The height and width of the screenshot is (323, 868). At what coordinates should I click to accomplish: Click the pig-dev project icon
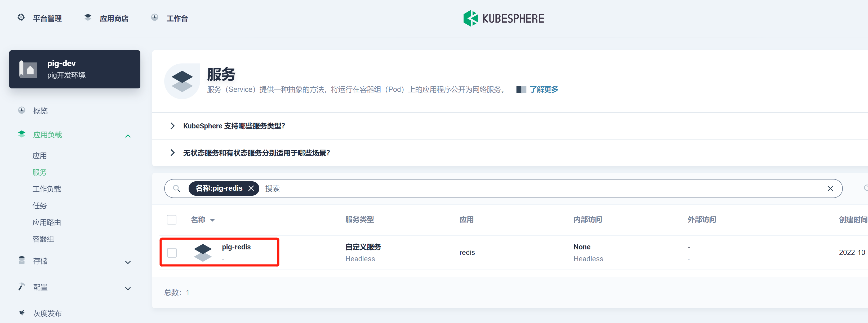[x=29, y=69]
